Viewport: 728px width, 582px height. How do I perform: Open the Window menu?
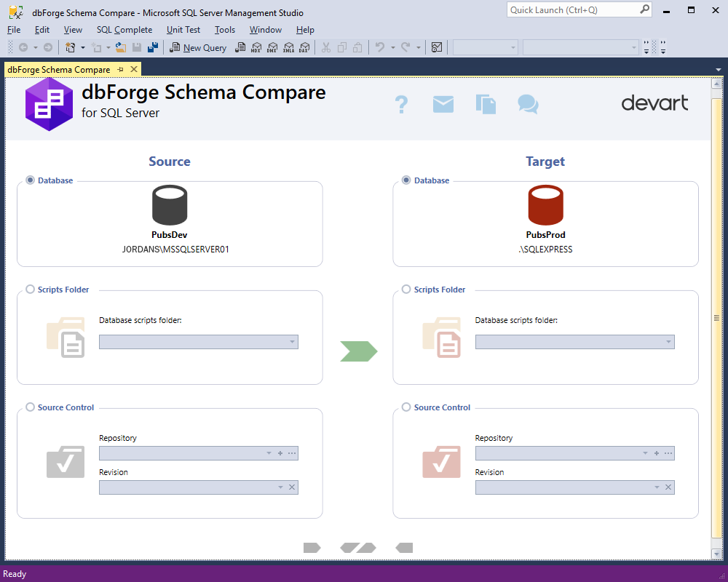click(x=266, y=30)
